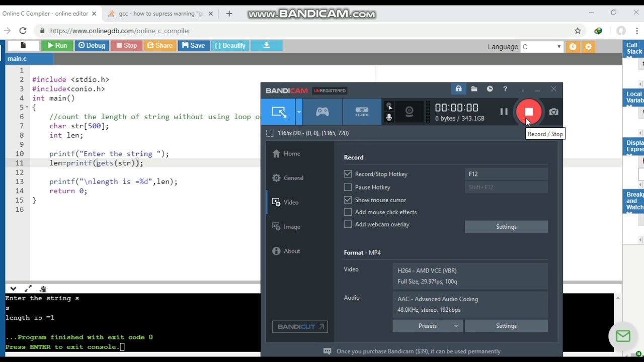Take a screenshot with Bandicam's camera icon
This screenshot has height=362, width=644.
coord(553,112)
